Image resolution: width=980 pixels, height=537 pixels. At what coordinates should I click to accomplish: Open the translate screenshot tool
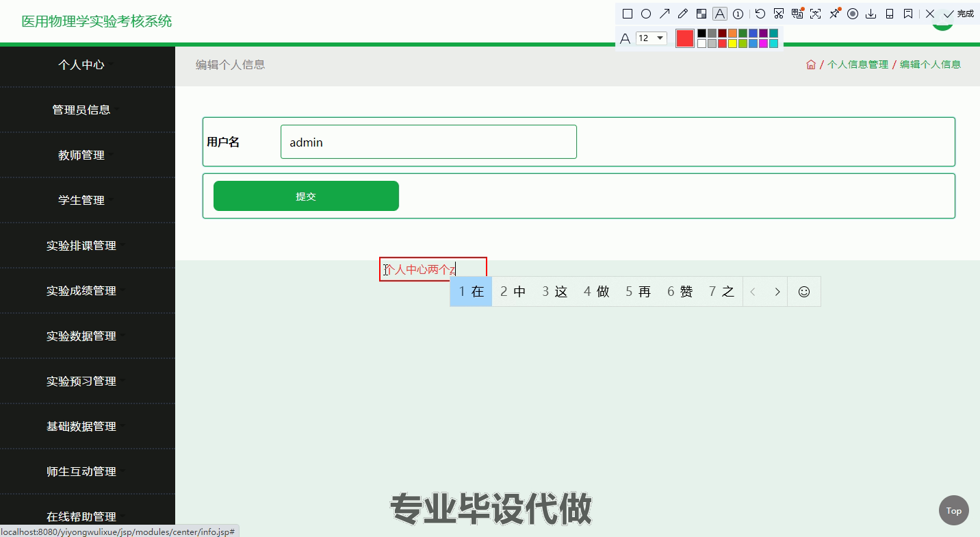(797, 13)
